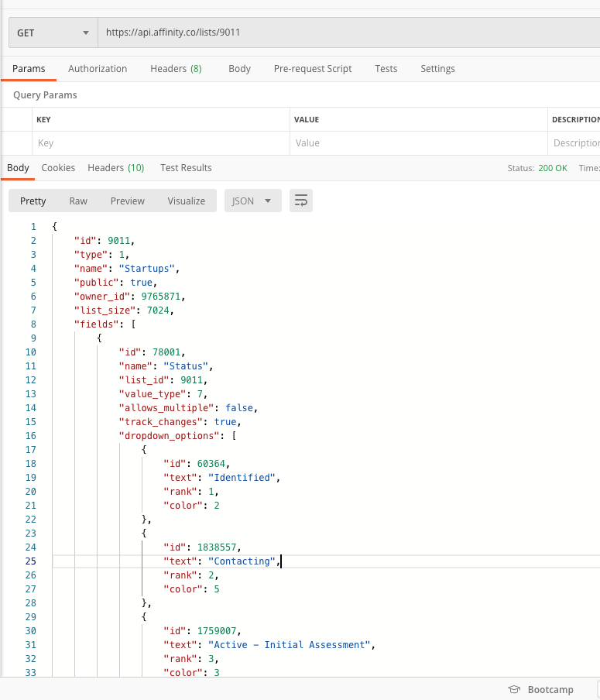The height and width of the screenshot is (700, 600).
Task: Collapse the Startups object at line 1
Action: coord(43,226)
